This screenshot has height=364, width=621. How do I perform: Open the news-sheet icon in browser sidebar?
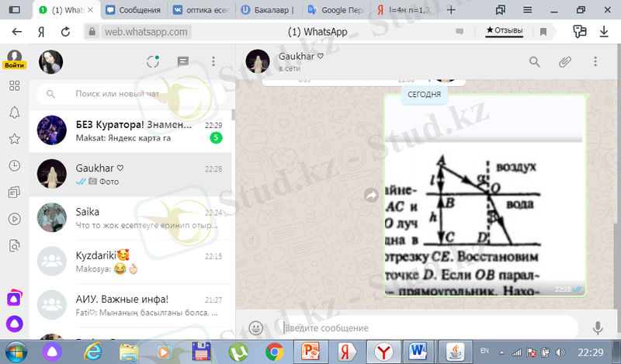tap(14, 192)
